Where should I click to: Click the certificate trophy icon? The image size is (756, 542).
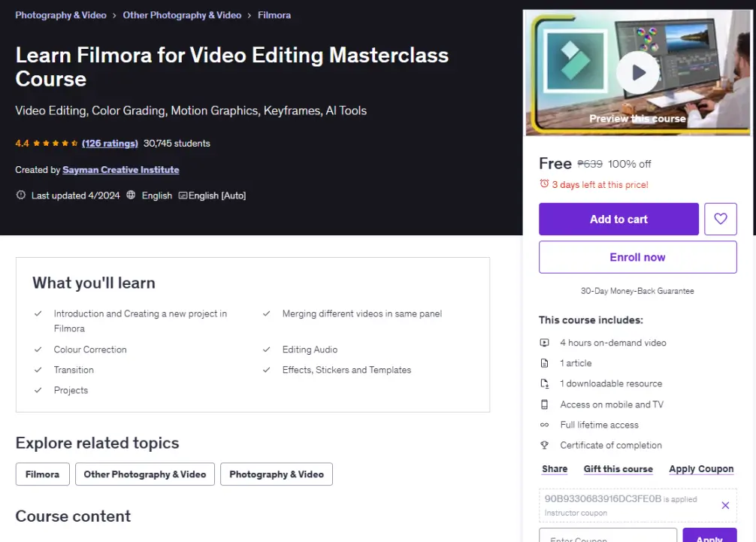click(544, 445)
